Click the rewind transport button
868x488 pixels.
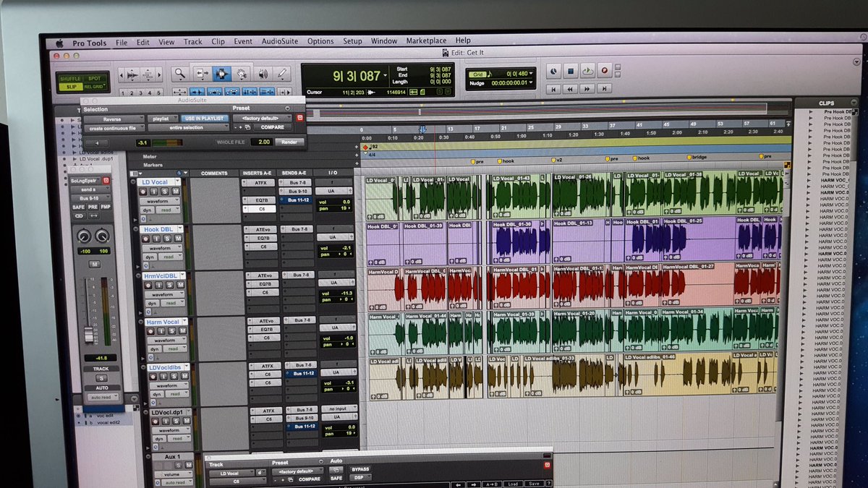click(x=571, y=89)
